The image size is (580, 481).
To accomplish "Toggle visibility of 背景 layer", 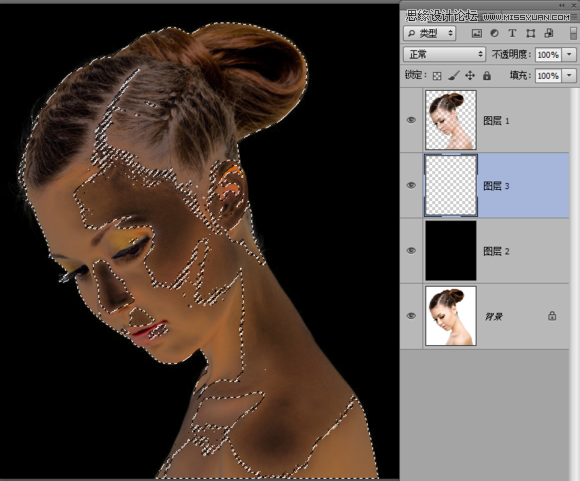I will point(411,316).
